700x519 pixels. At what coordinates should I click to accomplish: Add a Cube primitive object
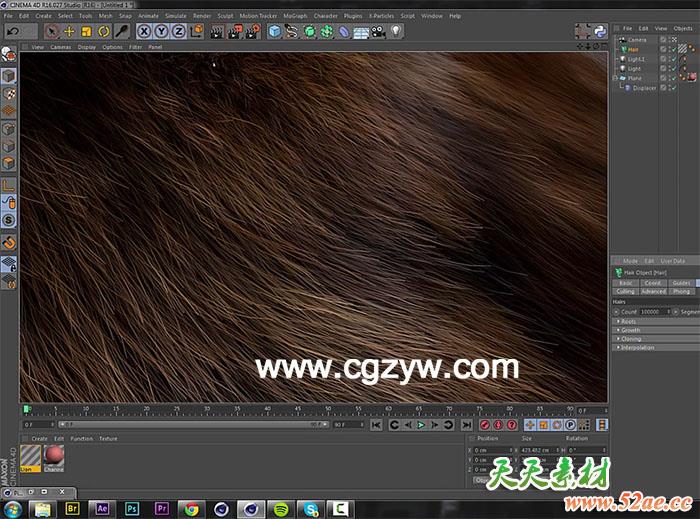275,32
